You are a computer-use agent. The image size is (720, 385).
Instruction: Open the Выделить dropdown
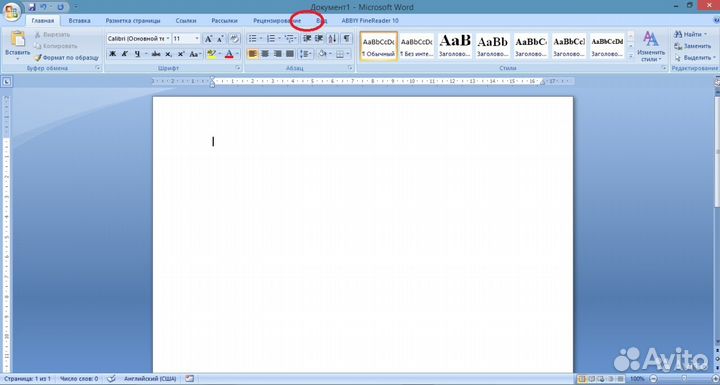coord(693,58)
